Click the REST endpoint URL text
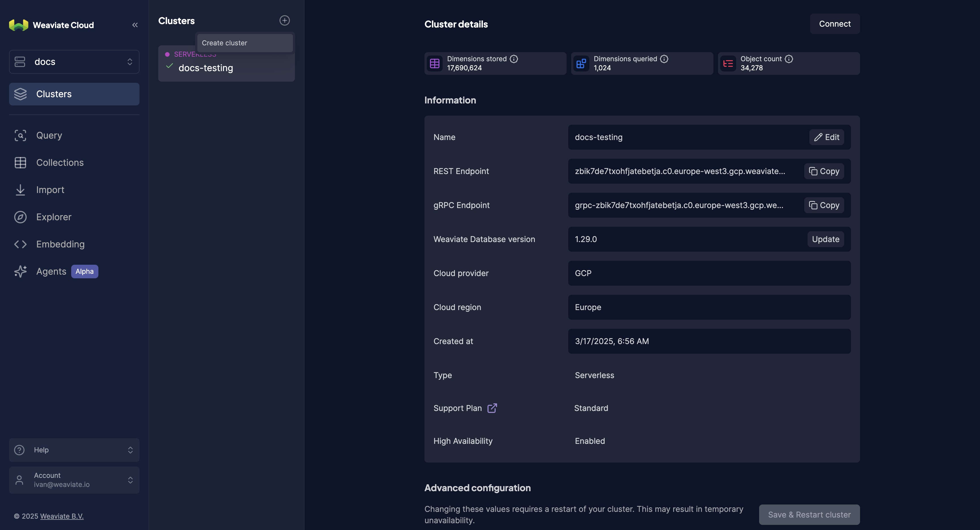 680,171
